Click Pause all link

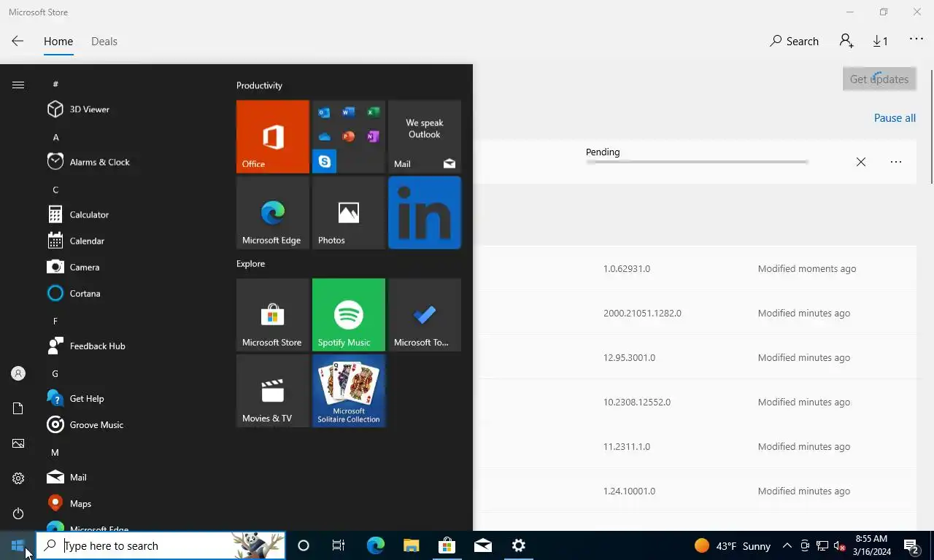[895, 118]
